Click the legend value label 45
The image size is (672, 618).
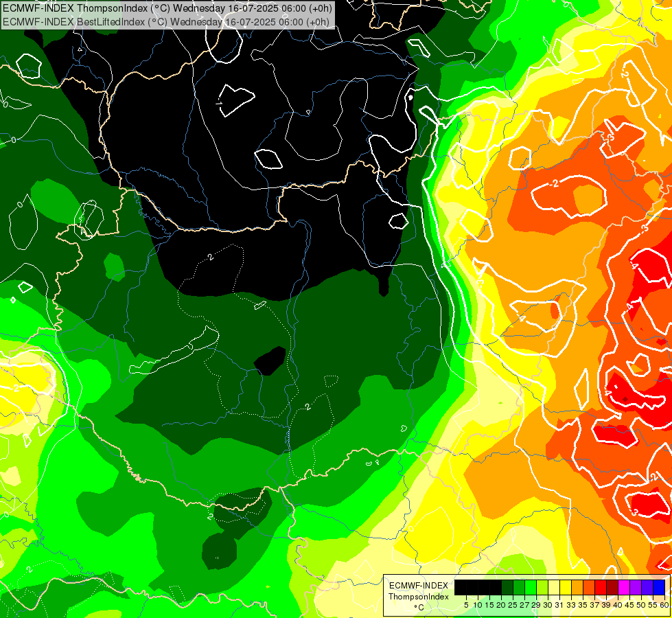pyautogui.click(x=629, y=605)
